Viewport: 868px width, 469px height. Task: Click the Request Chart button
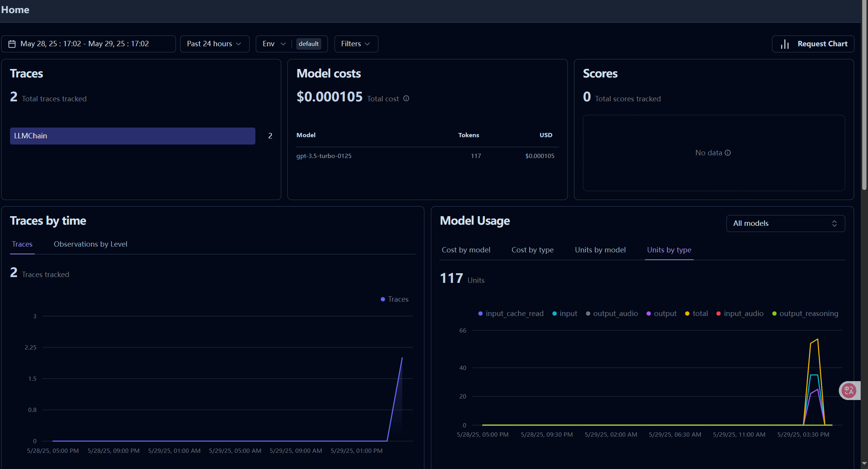pos(813,44)
